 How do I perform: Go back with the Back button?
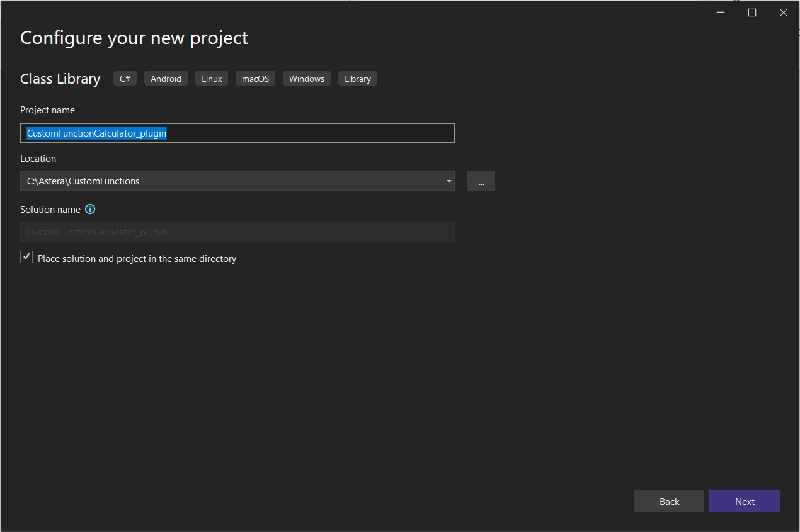pos(669,501)
